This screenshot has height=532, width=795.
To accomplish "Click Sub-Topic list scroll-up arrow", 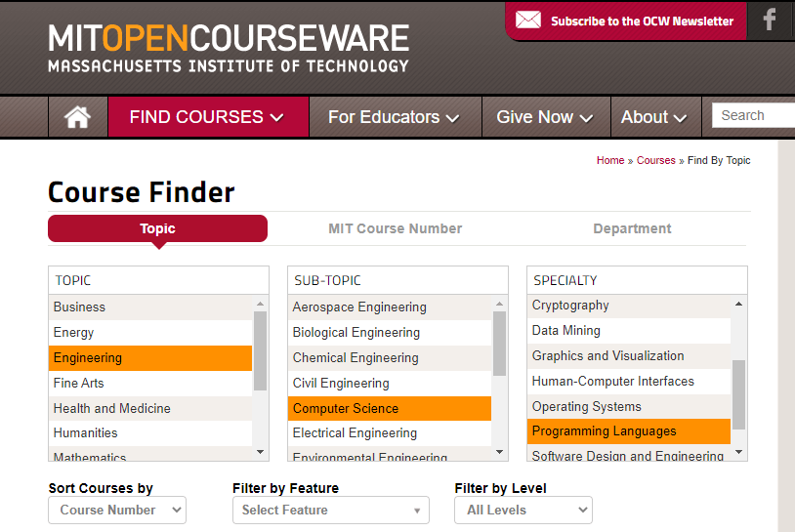I will (499, 304).
